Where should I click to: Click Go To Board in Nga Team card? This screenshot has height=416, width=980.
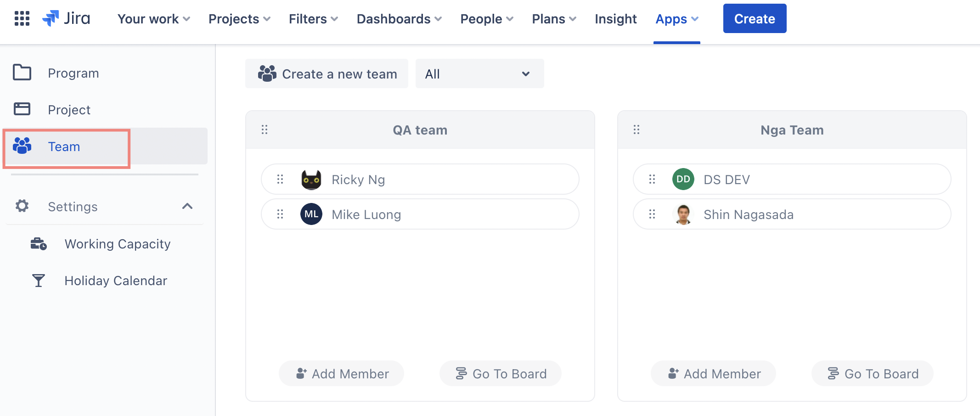[x=873, y=374]
